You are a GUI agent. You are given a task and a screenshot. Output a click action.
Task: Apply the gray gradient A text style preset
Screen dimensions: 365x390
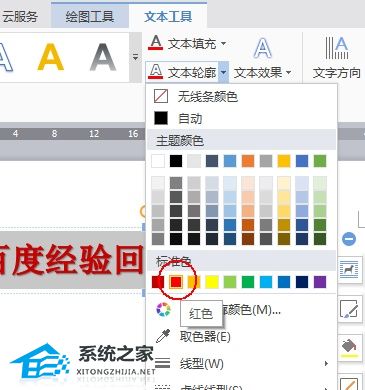coord(103,57)
